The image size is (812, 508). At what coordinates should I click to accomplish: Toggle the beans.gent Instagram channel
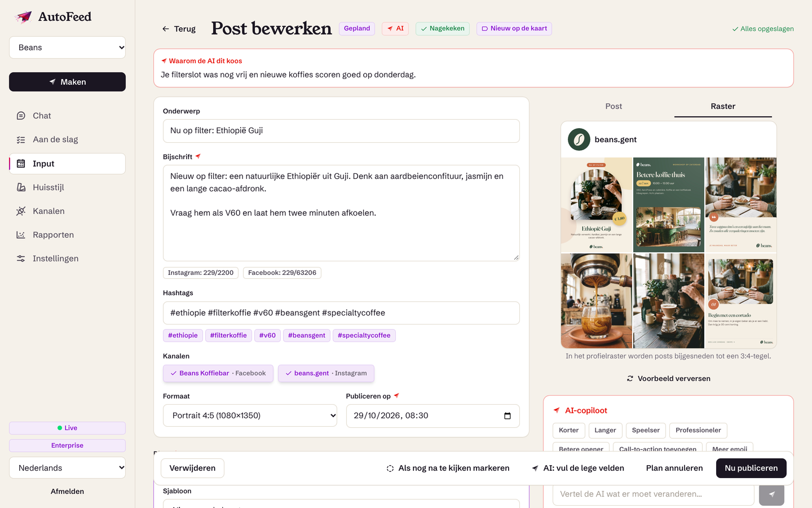tap(326, 374)
